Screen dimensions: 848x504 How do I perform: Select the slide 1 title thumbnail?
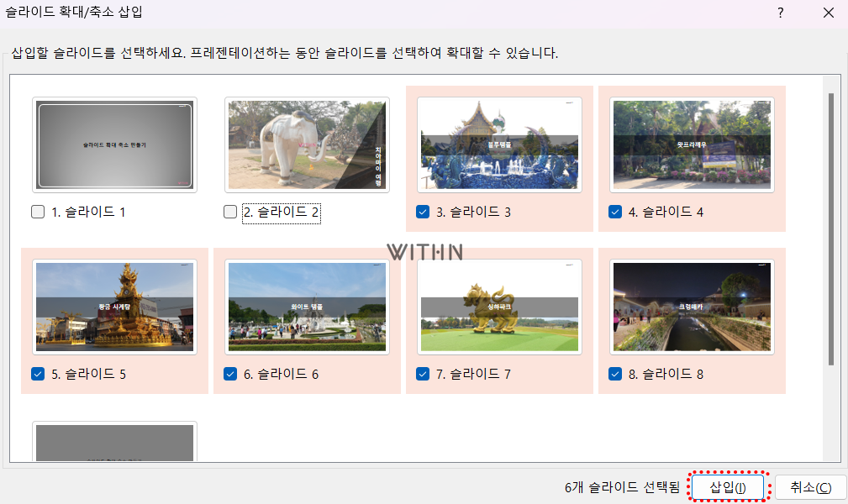(x=114, y=145)
